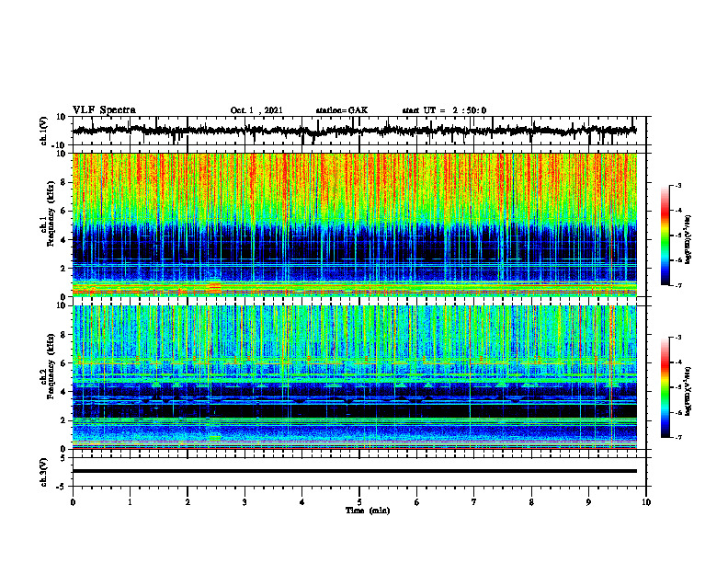Click inside the ch.1 spectrogram plot
This screenshot has width=728, height=563.
pyautogui.click(x=355, y=224)
